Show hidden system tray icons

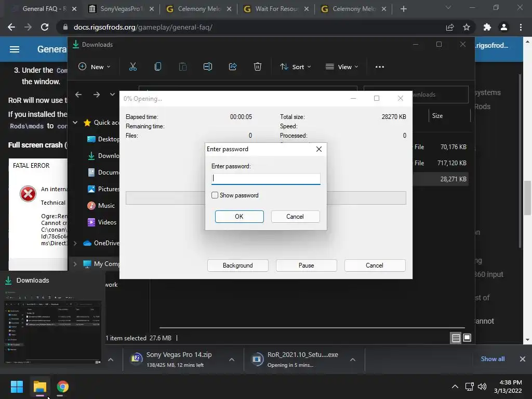[x=455, y=387]
